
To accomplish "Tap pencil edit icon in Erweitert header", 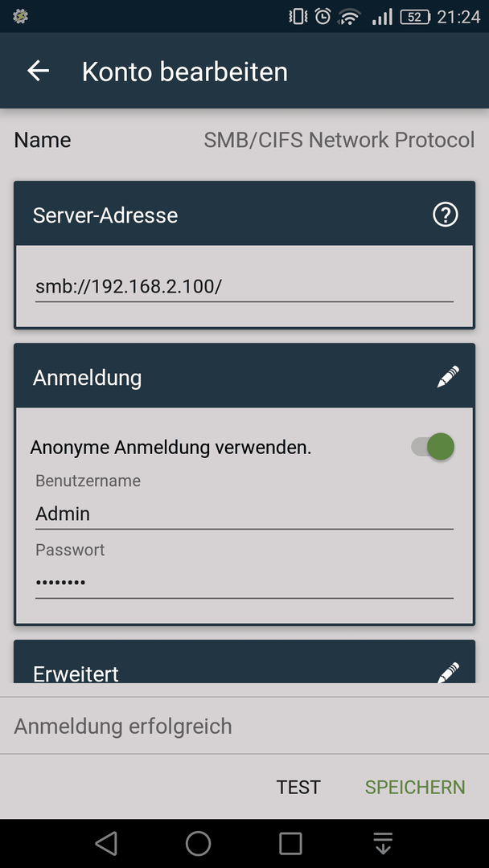I will (x=447, y=672).
